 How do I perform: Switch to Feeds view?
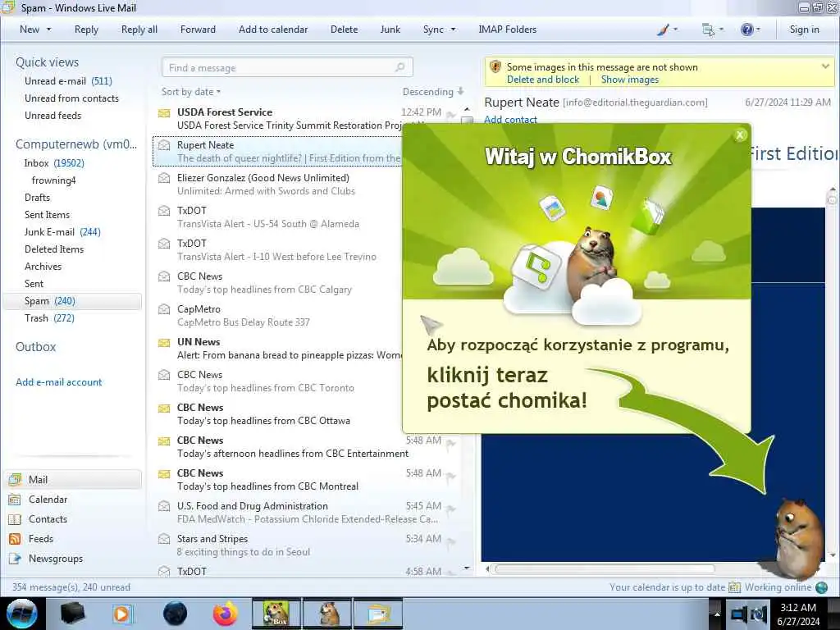[x=41, y=539]
